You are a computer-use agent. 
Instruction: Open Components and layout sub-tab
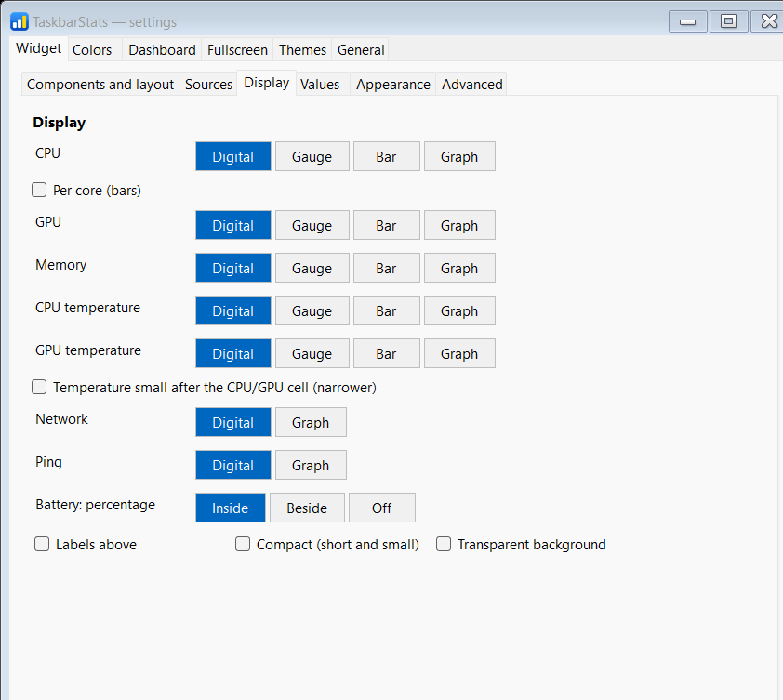pyautogui.click(x=100, y=85)
